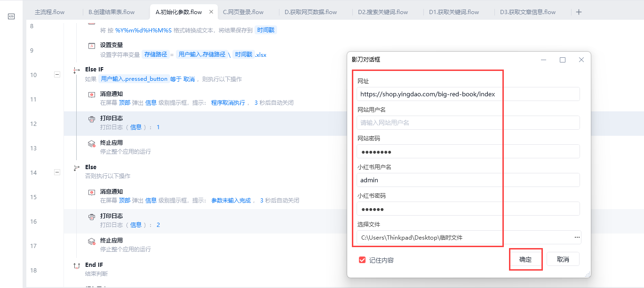Close the A.初始化参数.flow tab

[210, 12]
